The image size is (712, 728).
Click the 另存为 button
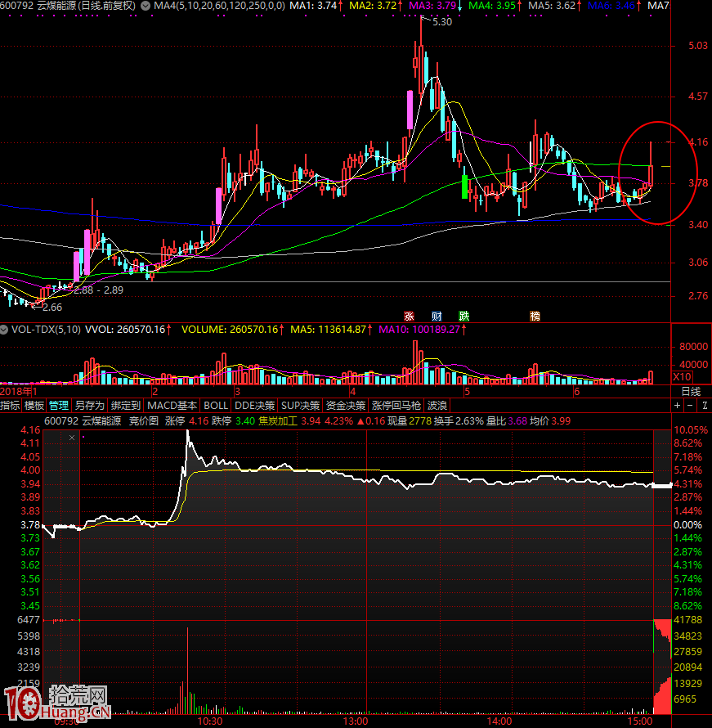point(90,406)
